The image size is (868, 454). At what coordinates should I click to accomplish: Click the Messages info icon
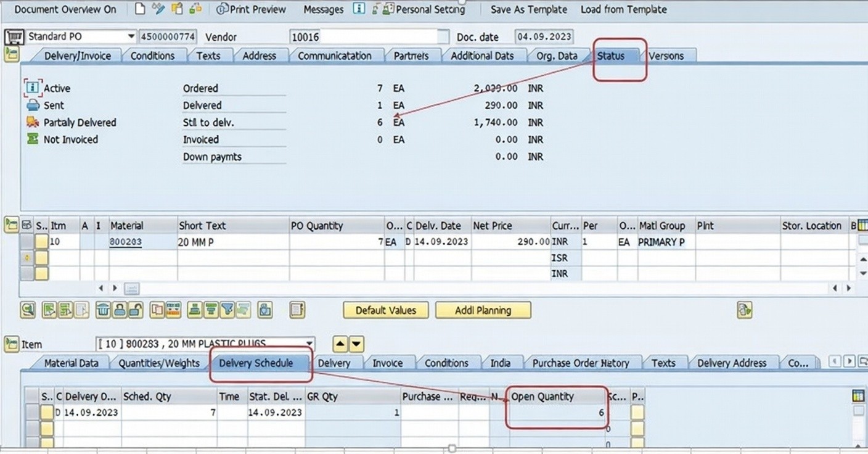(359, 9)
